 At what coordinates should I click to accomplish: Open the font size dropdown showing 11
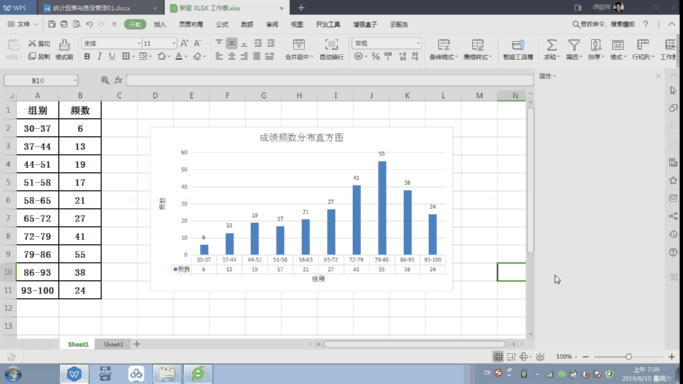point(174,44)
